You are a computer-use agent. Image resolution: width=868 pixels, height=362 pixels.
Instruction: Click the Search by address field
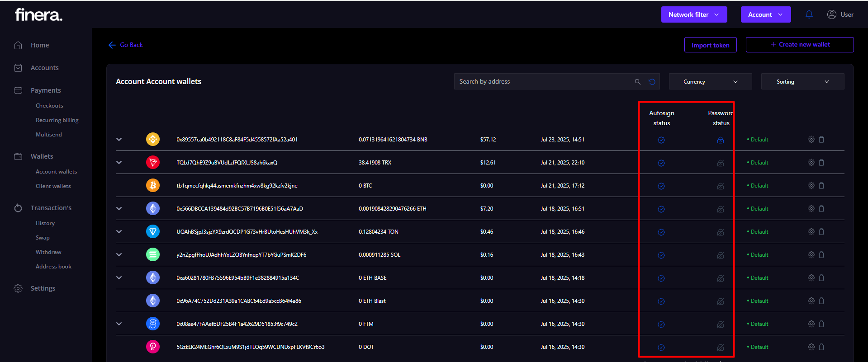[543, 82]
